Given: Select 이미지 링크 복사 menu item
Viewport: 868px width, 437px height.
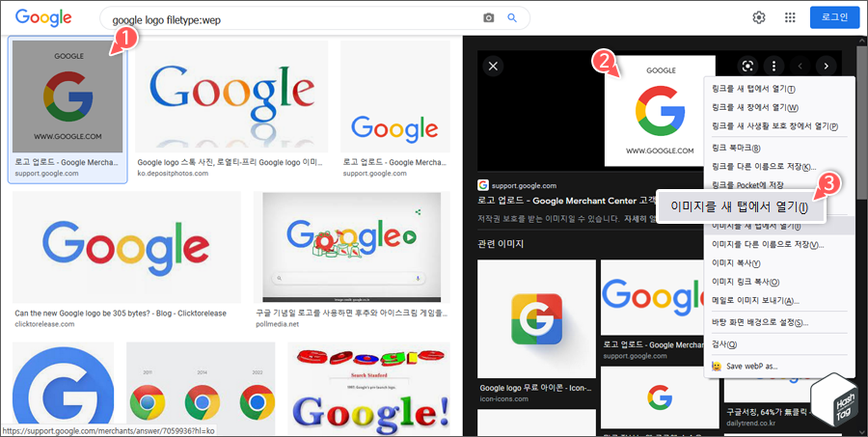Looking at the screenshot, I should [x=780, y=282].
